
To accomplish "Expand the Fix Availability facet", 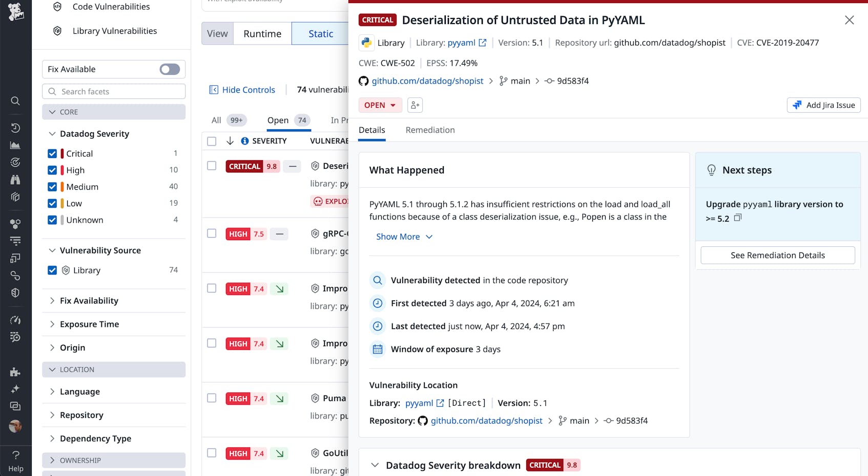I will pyautogui.click(x=89, y=301).
